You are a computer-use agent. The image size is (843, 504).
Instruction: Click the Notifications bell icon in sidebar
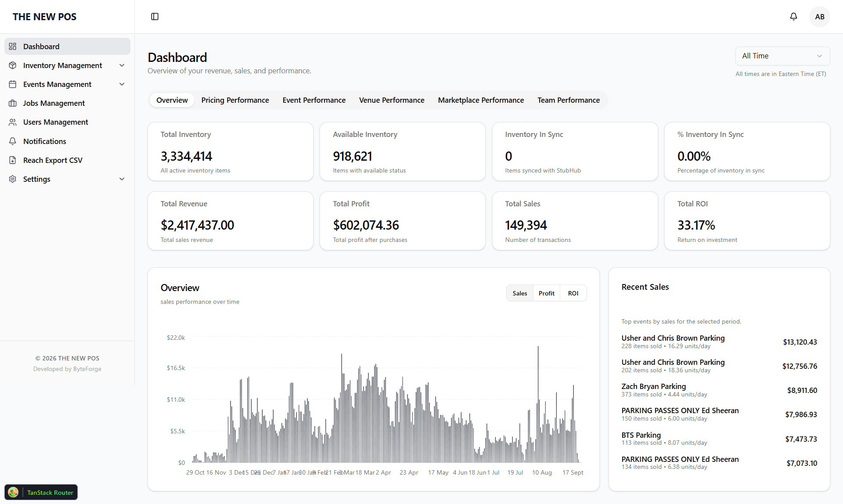13,141
